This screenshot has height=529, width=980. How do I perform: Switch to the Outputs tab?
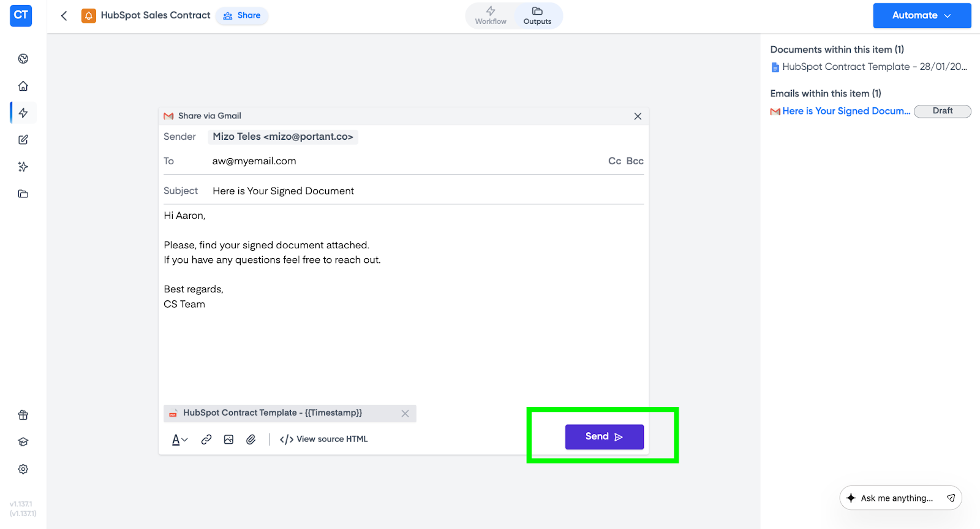tap(537, 15)
